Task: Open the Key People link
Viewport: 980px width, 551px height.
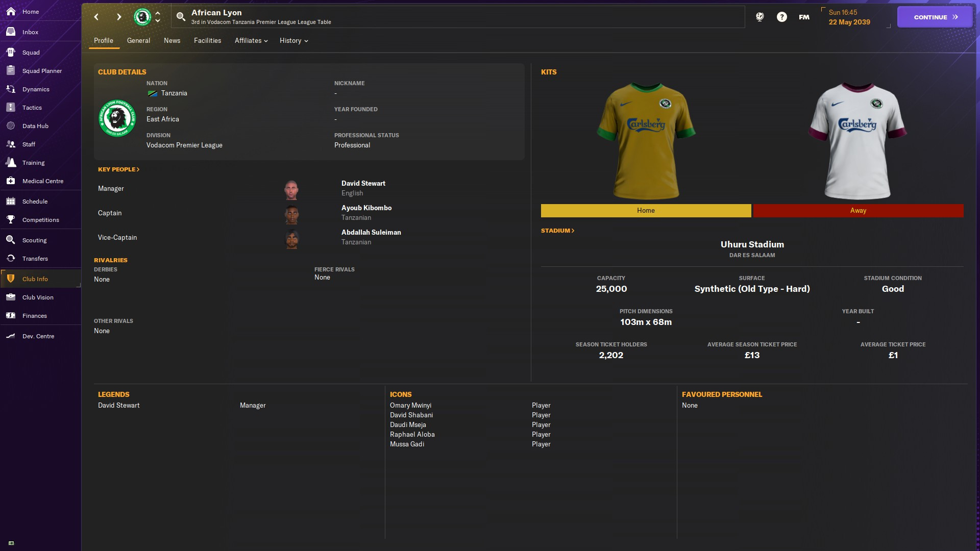Action: point(118,169)
